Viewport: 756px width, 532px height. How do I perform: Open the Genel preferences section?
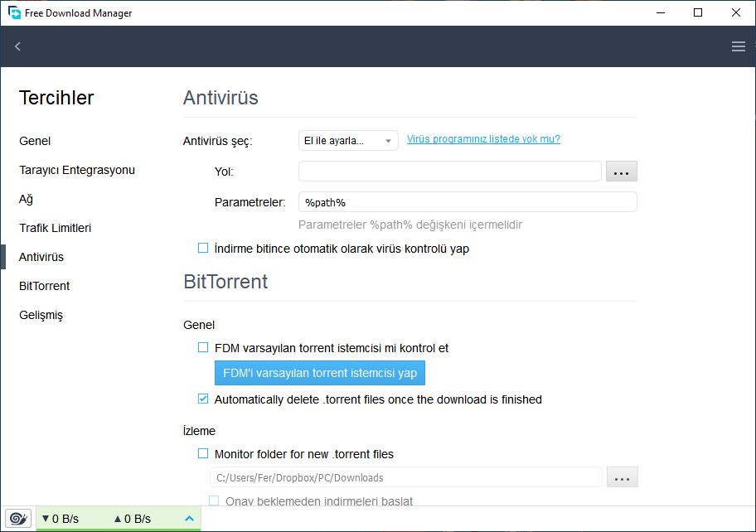click(35, 141)
